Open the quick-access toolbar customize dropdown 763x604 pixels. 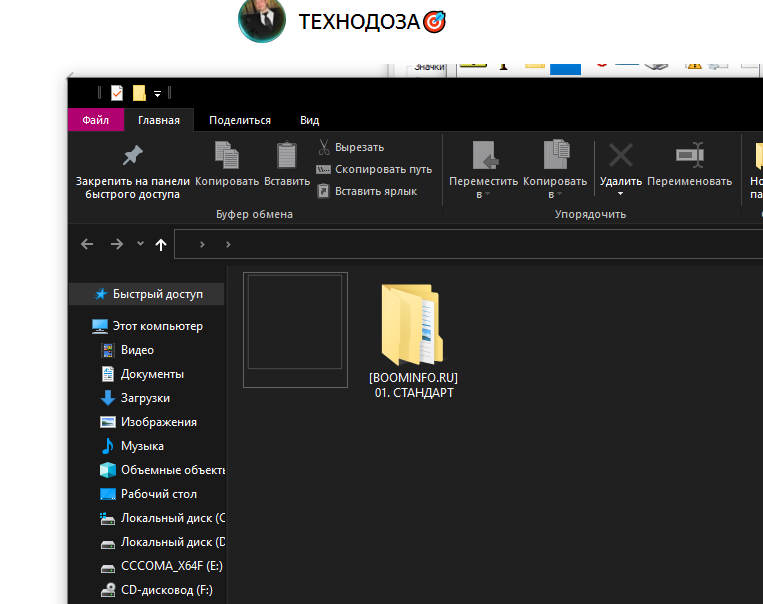[x=157, y=93]
